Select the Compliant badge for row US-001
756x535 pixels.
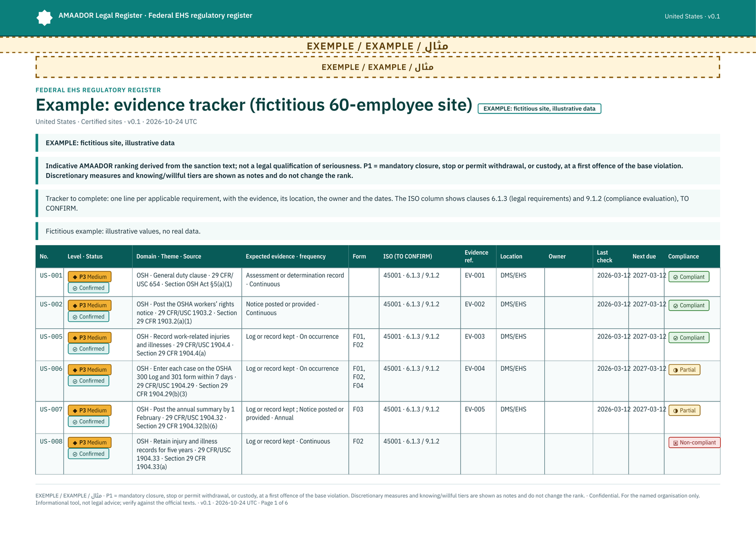point(688,277)
